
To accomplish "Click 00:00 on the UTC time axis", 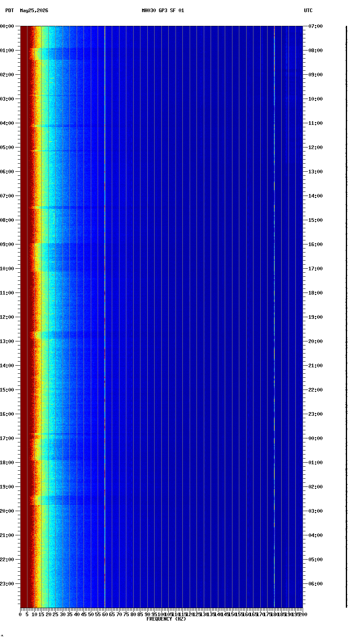I will coord(316,438).
